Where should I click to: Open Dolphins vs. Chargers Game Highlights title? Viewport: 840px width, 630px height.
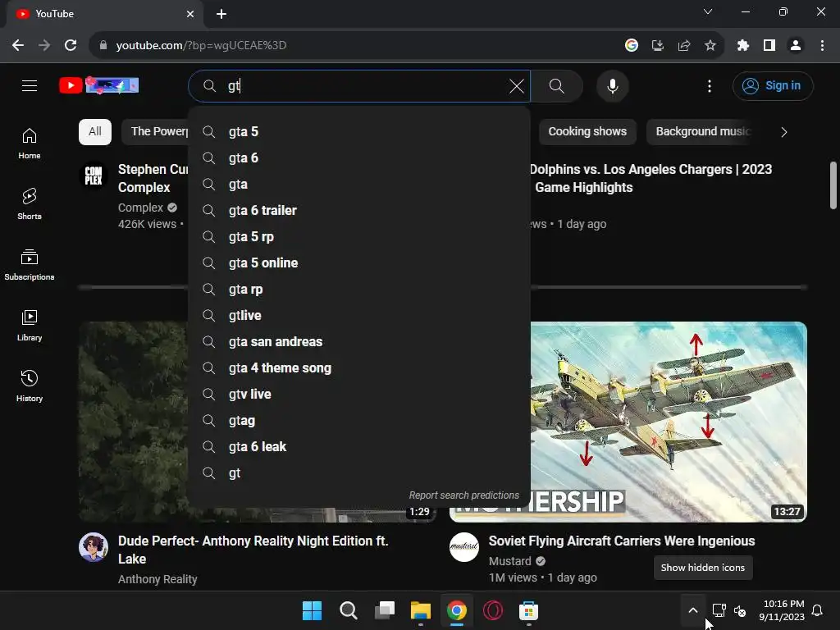click(651, 178)
